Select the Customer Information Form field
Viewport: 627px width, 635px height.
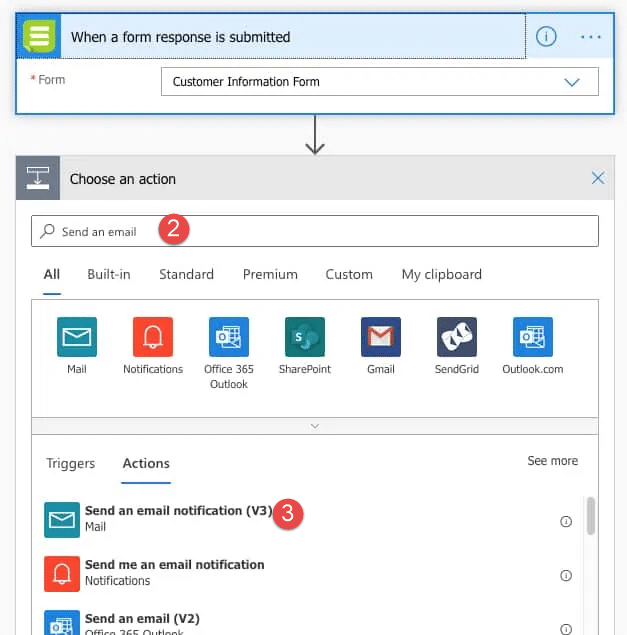tap(380, 82)
